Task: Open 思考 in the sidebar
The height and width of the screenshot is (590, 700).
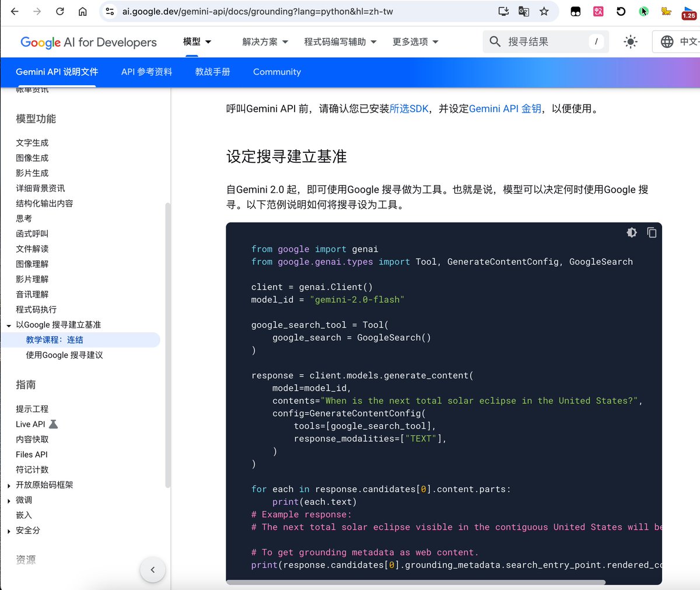Action: tap(24, 218)
